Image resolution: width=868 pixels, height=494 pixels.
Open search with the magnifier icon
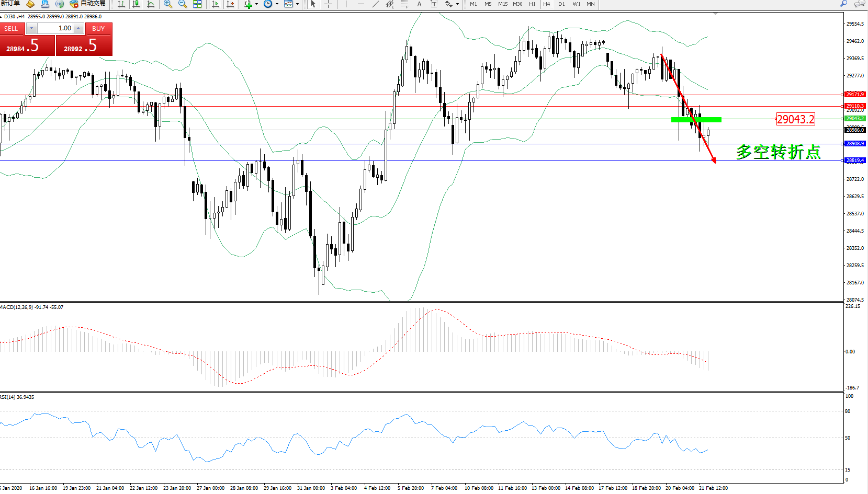(x=843, y=4)
